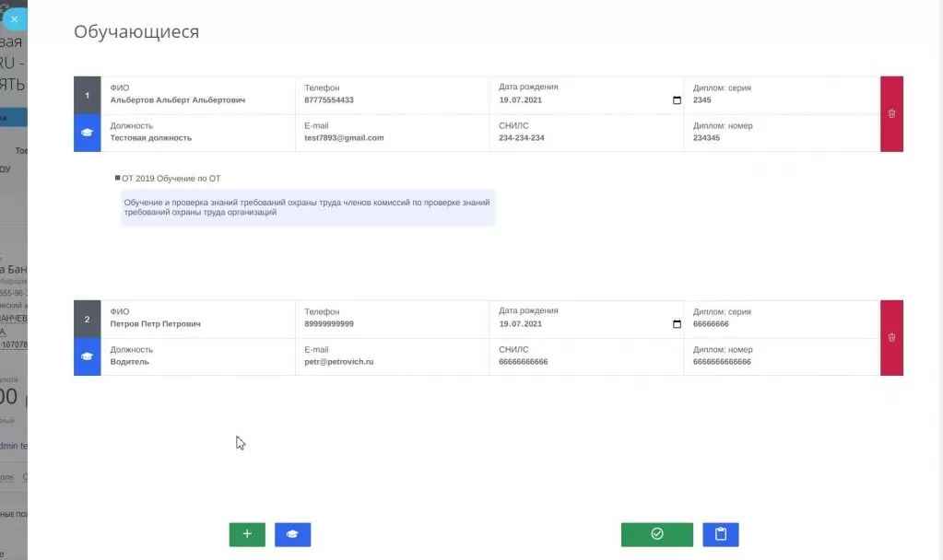This screenshot has width=943, height=560.
Task: Delete student Петров Петр Петрович
Action: tap(891, 337)
